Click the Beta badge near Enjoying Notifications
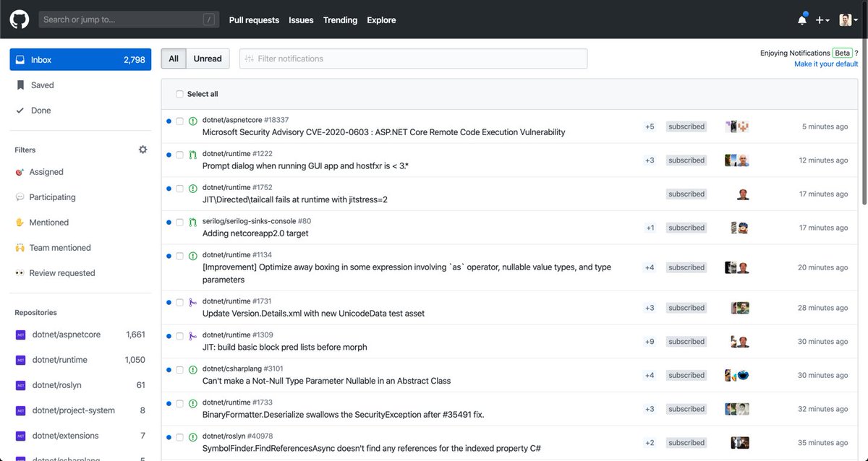The image size is (868, 461). pyautogui.click(x=842, y=53)
